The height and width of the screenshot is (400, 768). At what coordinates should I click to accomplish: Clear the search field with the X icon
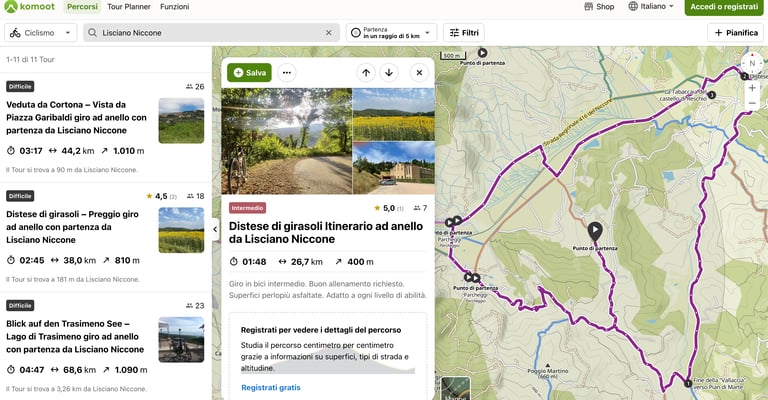(329, 33)
